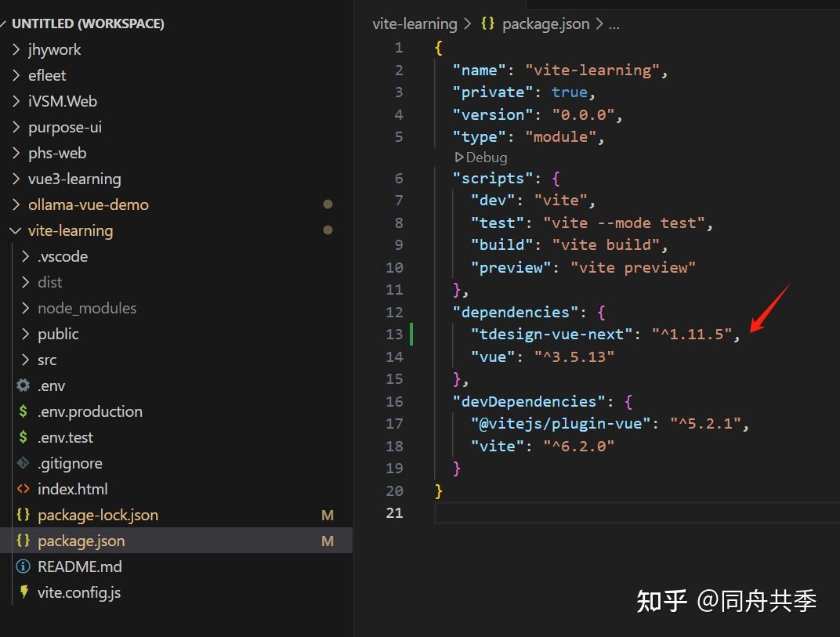
Task: Run the Debug codelens above scripts
Action: pyautogui.click(x=481, y=157)
